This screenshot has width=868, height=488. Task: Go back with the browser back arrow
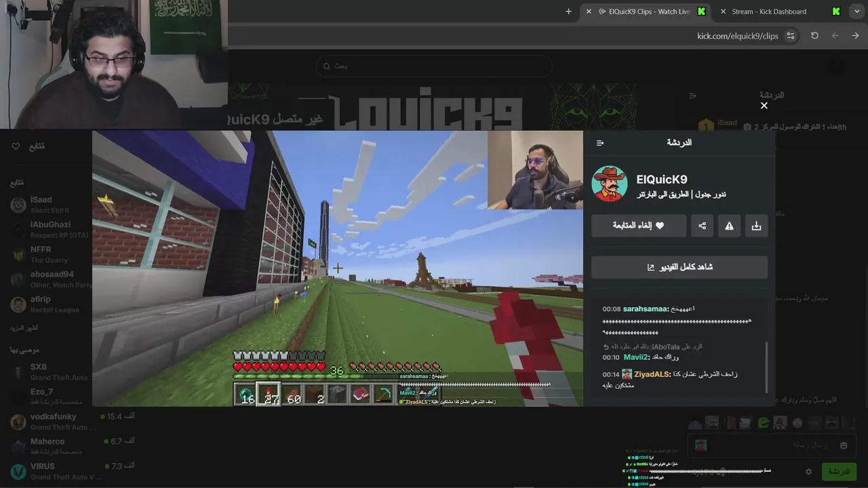tap(855, 36)
